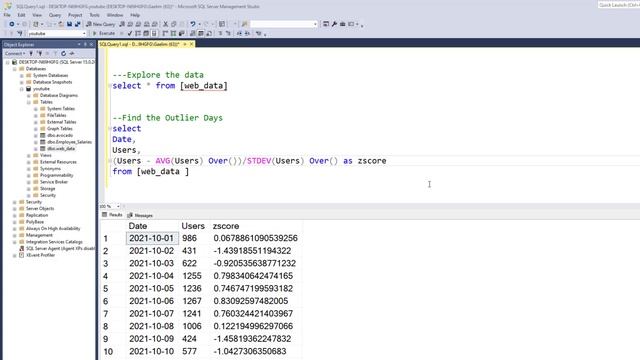This screenshot has width=640, height=360.
Task: Open the Connect dropdown in Object Explorer
Action: pyautogui.click(x=15, y=53)
